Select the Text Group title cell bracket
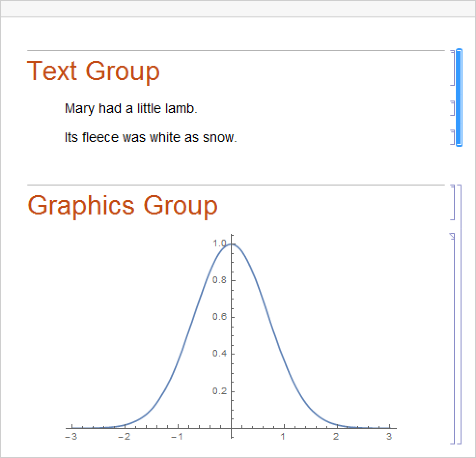 click(453, 68)
